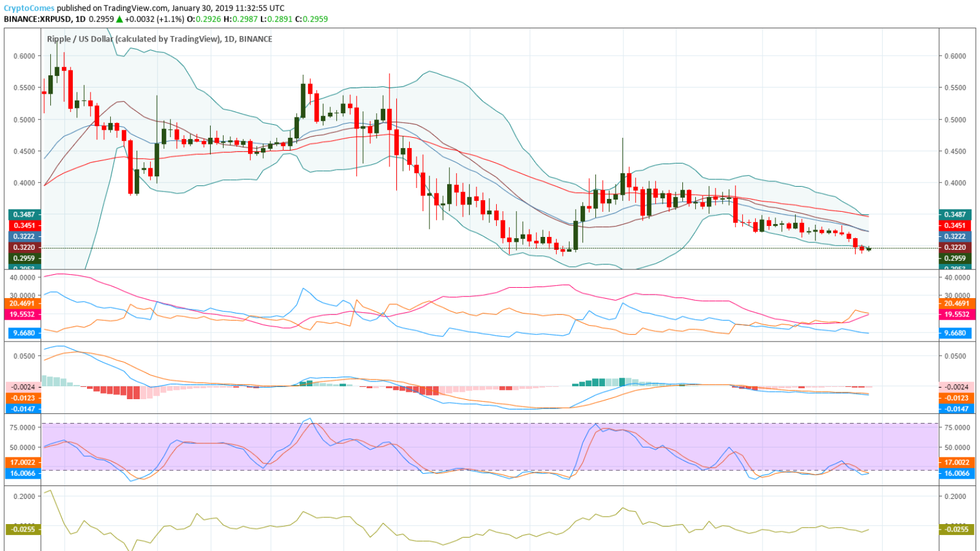Screen dimensions: 980x551
Task: Click the L:0.2891 low price value
Action: tap(276, 19)
